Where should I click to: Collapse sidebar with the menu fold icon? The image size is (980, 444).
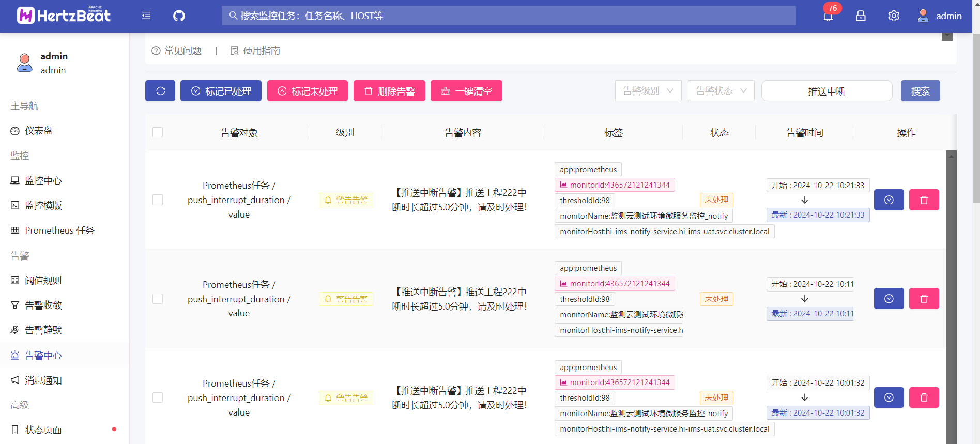coord(146,16)
